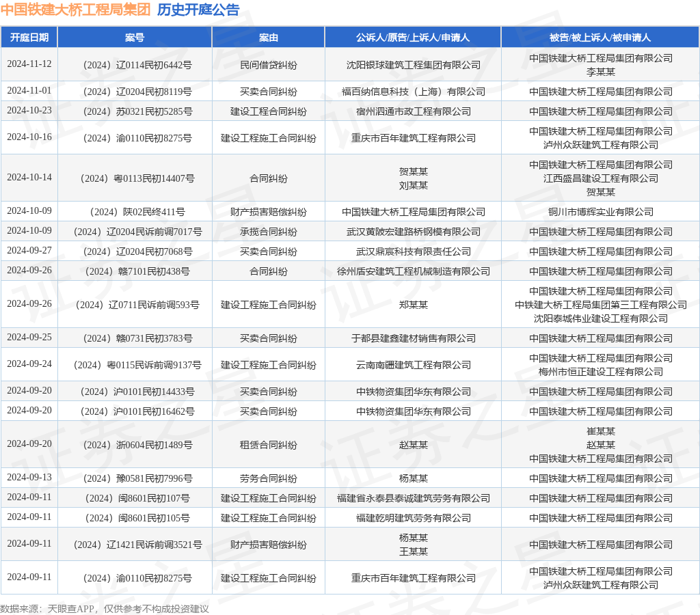The height and width of the screenshot is (615, 700).
Task: Click the date 2024-09-25
Action: point(29,337)
